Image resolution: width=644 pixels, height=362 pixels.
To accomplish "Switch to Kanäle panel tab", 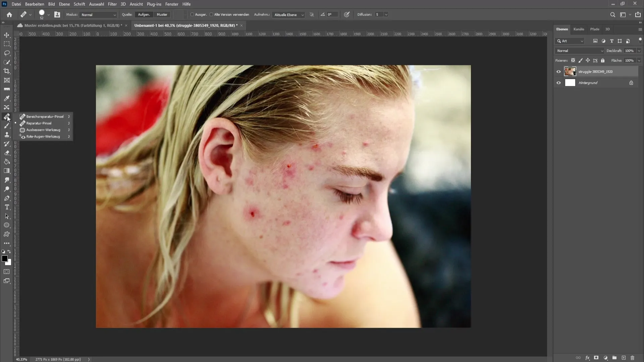I will [578, 29].
